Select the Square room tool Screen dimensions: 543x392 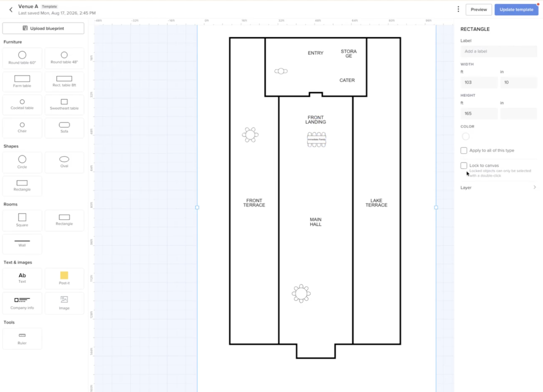coord(22,220)
